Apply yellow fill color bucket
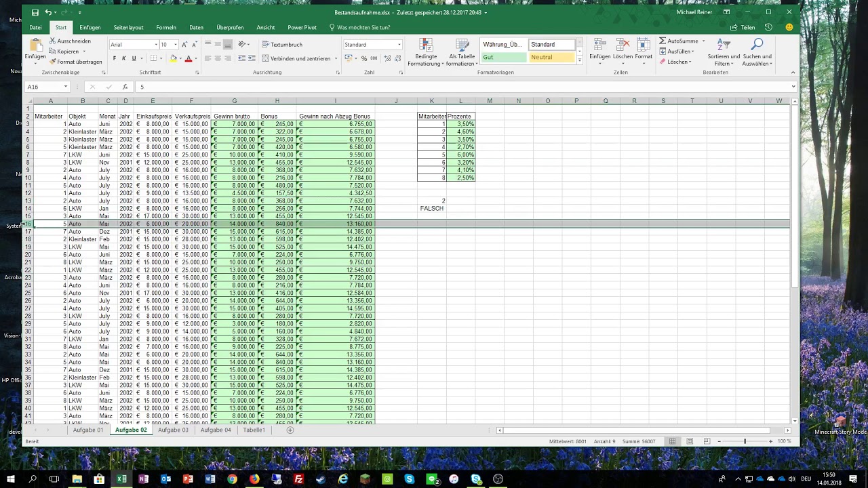 point(174,58)
